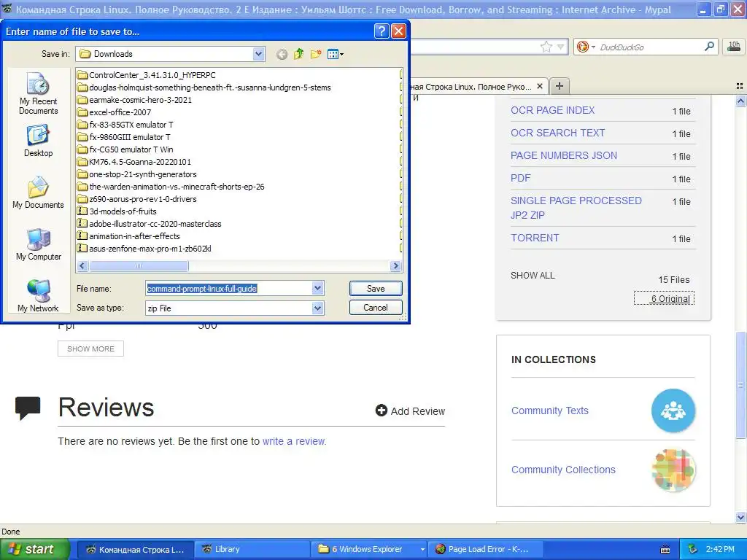The width and height of the screenshot is (747, 560).
Task: Select adobe-illustrator-cc-2020-masterclass zip file
Action: 149,224
